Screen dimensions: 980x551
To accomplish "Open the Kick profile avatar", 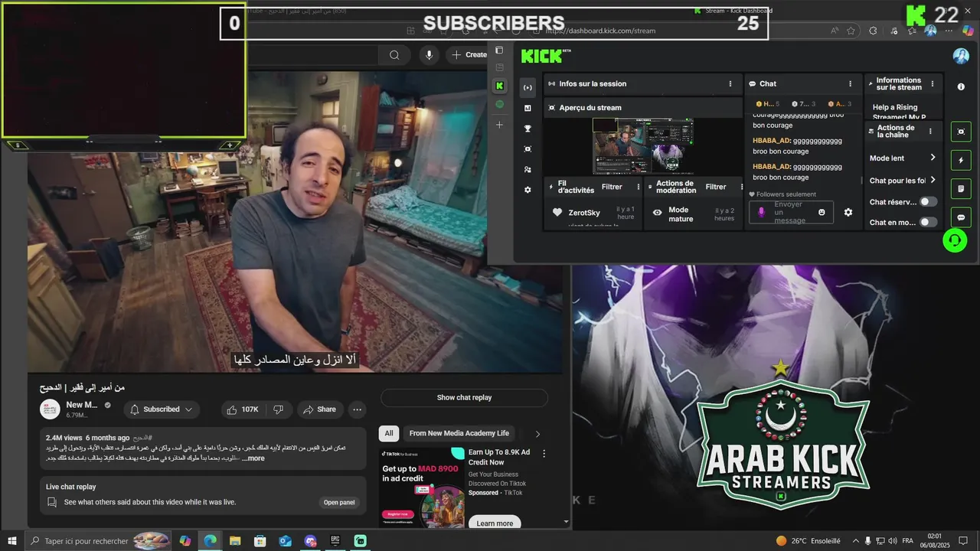I will [x=960, y=56].
